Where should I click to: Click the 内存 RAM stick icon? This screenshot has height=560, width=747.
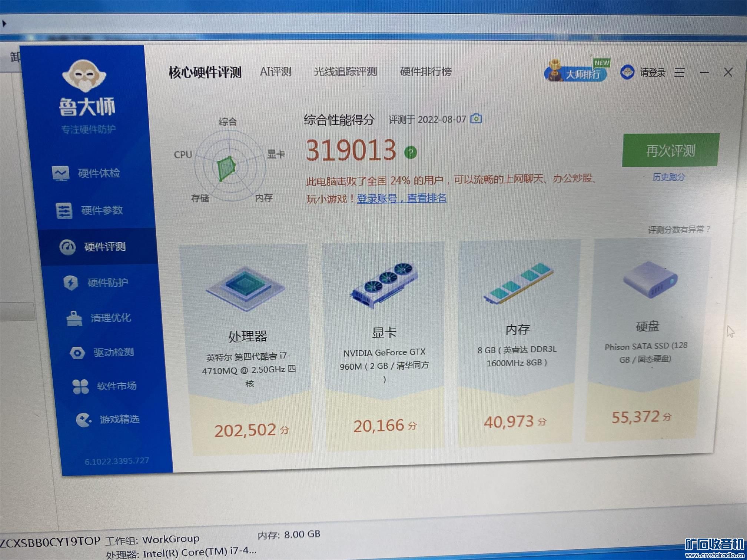coord(519,283)
